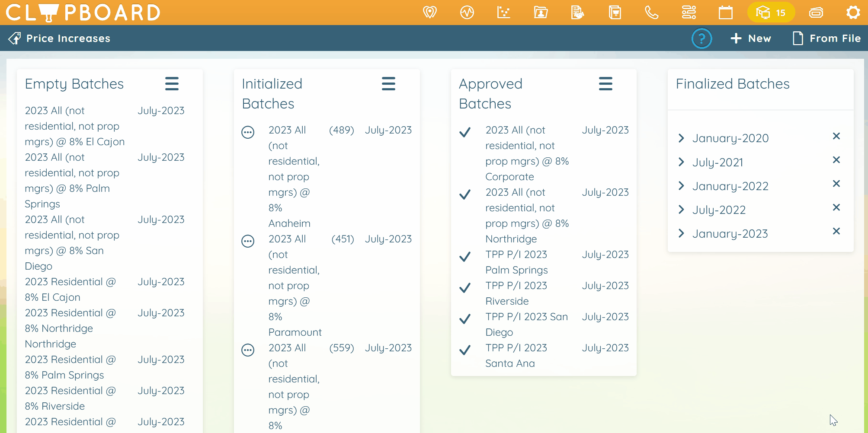This screenshot has height=433, width=868.
Task: Create a New price increase batch
Action: click(x=751, y=38)
